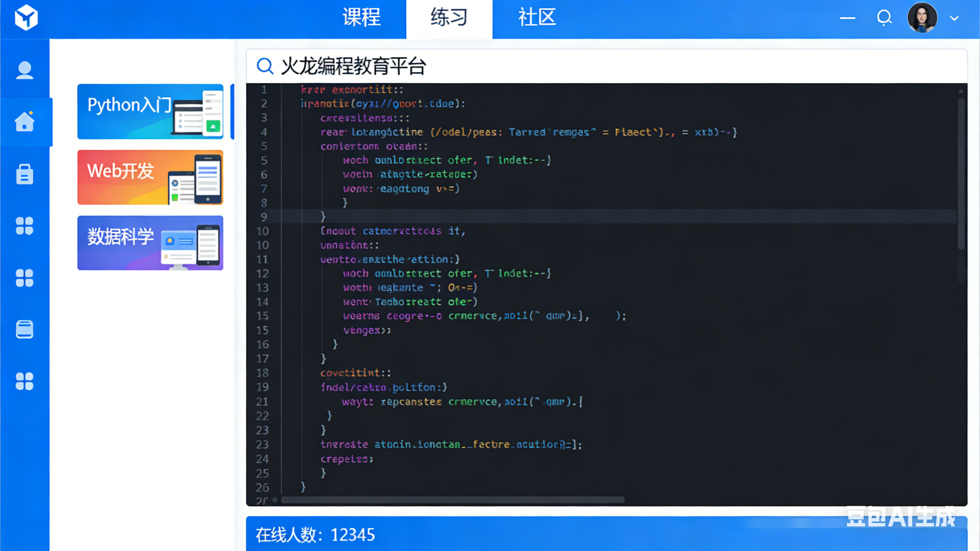
Task: Select the home icon in sidebar
Action: coord(25,122)
